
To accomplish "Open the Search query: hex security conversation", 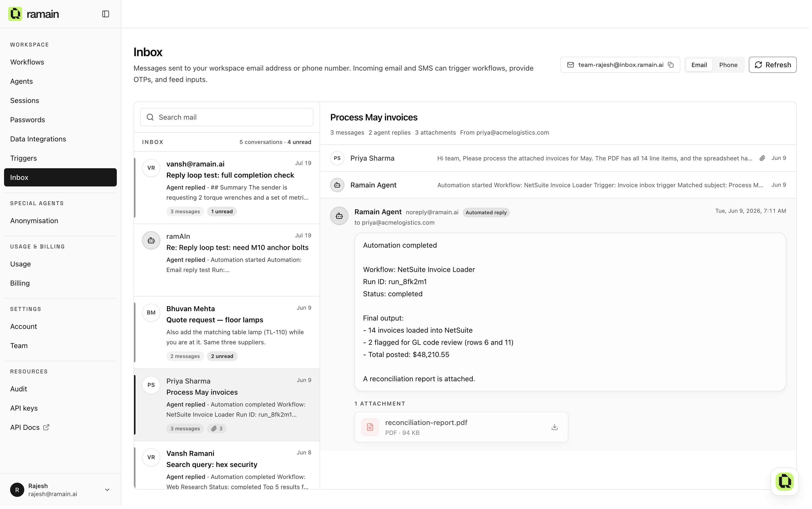I will coord(227,465).
